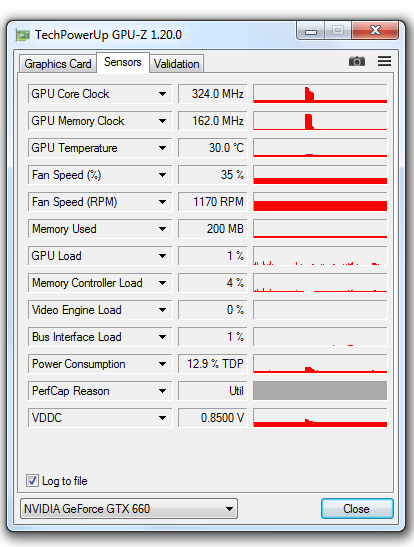Viewport: 414px width, 547px height.
Task: Click the Power Consumption history graph
Action: pos(320,364)
